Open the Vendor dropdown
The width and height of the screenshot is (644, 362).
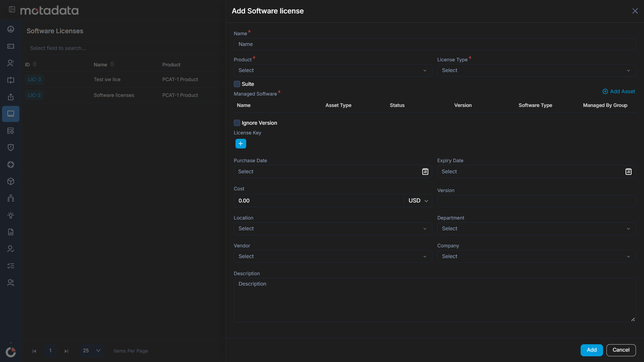pyautogui.click(x=333, y=256)
